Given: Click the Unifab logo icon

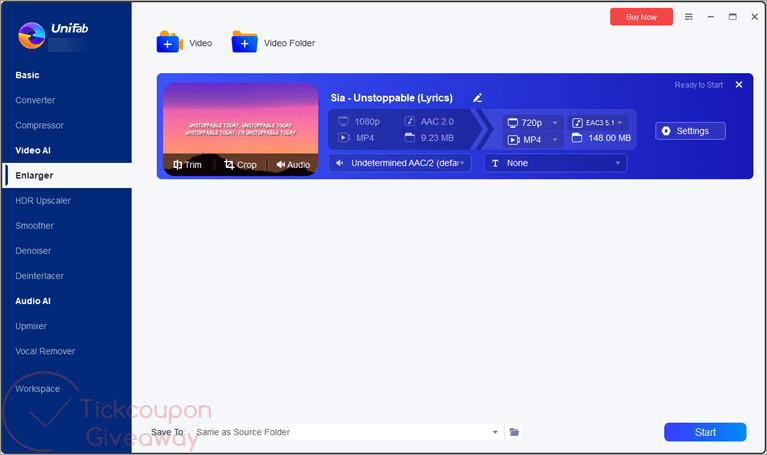Looking at the screenshot, I should 31,35.
